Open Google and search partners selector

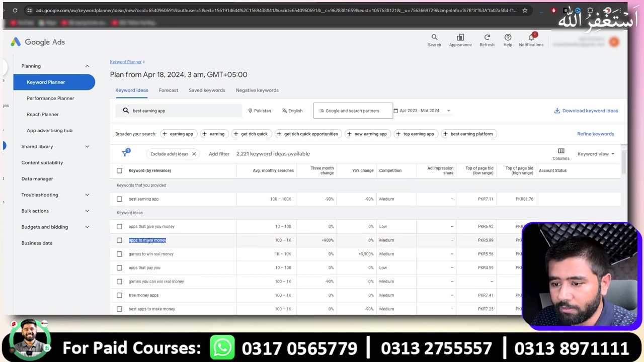(353, 111)
